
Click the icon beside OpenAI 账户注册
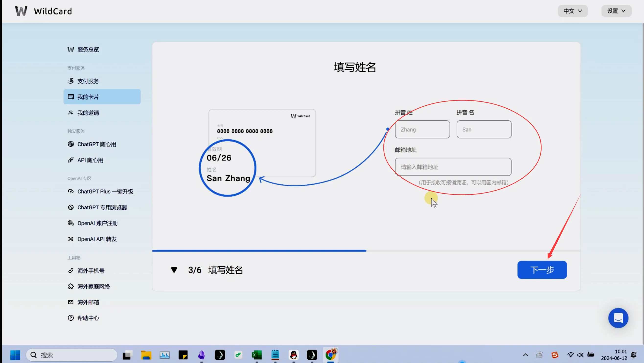(71, 223)
